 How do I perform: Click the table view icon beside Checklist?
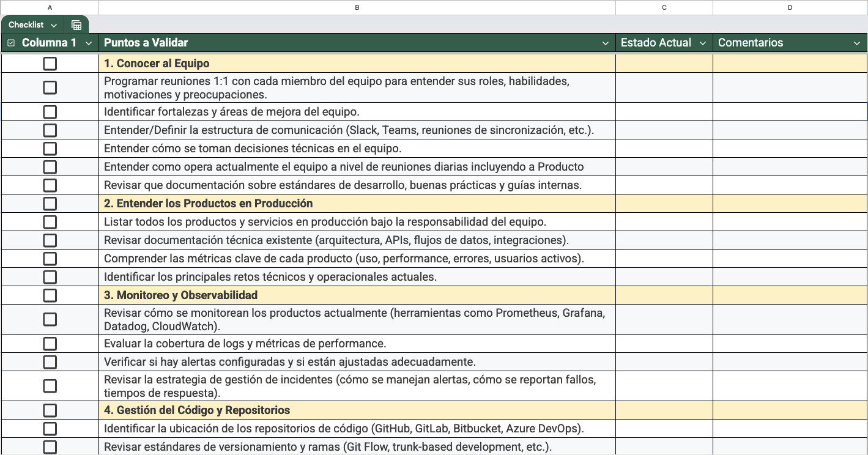click(76, 25)
